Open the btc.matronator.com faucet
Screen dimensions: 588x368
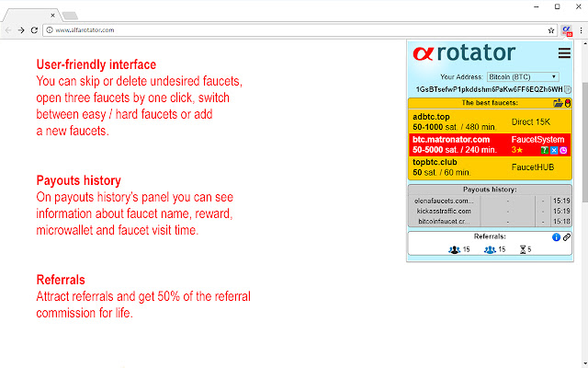coord(490,144)
